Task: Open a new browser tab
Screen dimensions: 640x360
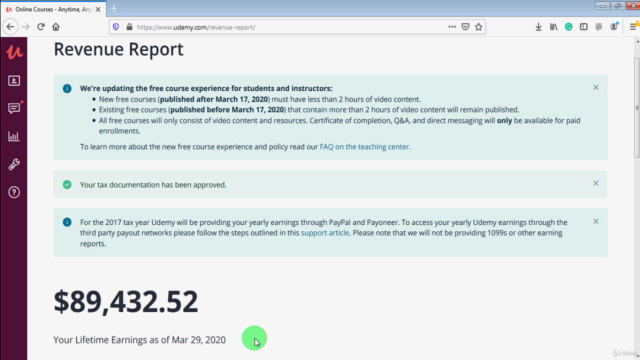Action: pos(114,9)
